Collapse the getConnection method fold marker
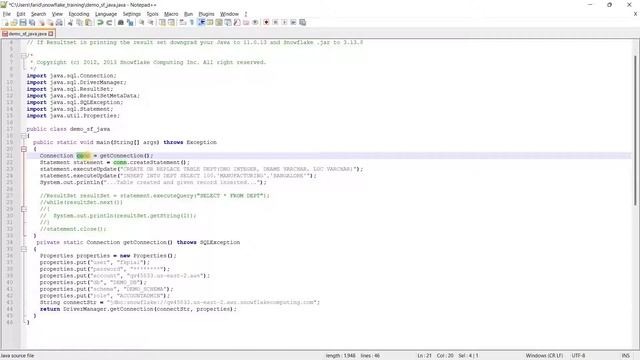Image resolution: width=640 pixels, height=360 pixels. (x=24, y=249)
